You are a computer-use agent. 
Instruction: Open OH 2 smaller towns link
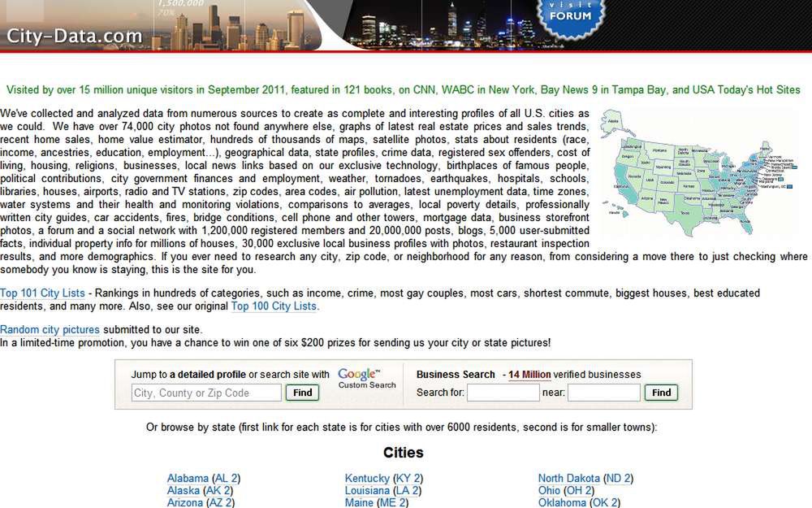point(578,490)
